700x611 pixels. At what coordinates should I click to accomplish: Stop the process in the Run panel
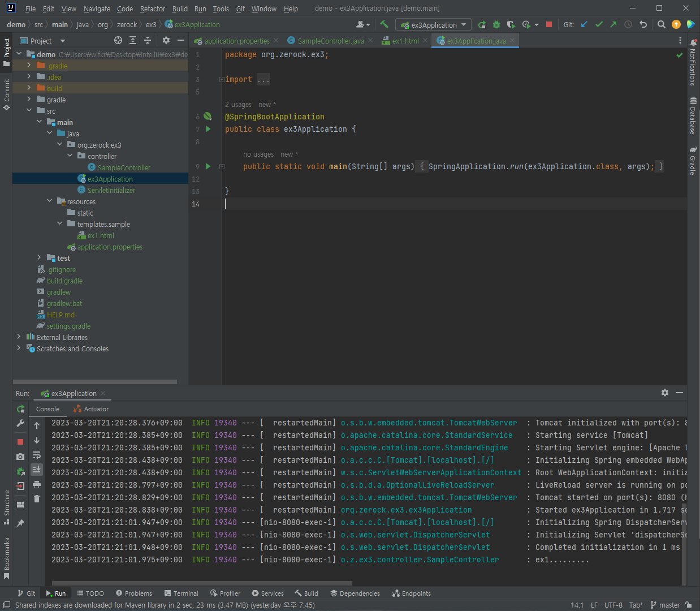tap(20, 441)
